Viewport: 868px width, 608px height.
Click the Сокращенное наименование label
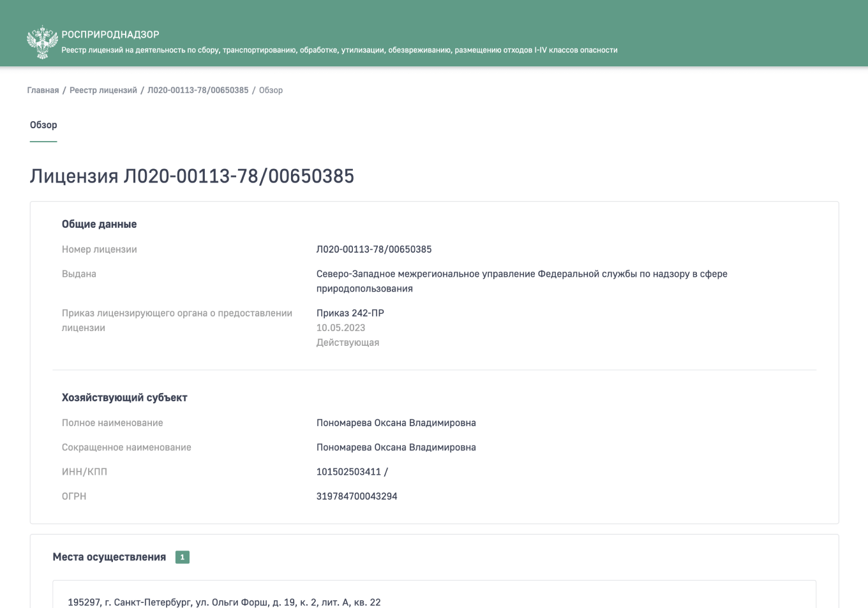point(126,447)
